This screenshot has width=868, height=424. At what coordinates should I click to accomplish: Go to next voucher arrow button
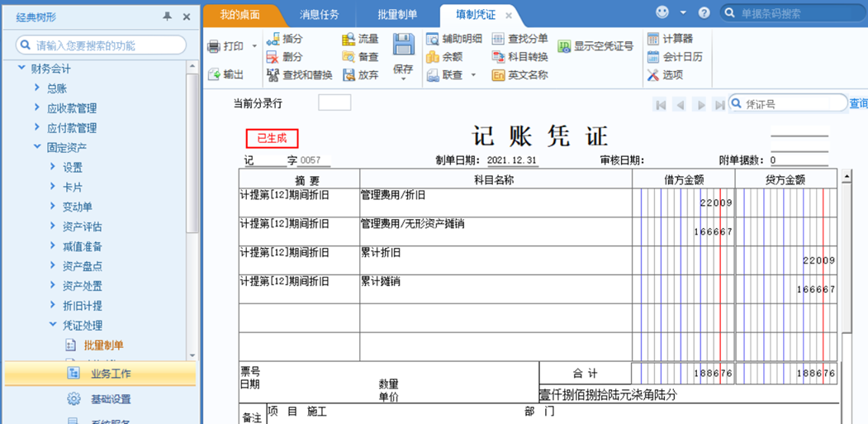click(x=701, y=104)
